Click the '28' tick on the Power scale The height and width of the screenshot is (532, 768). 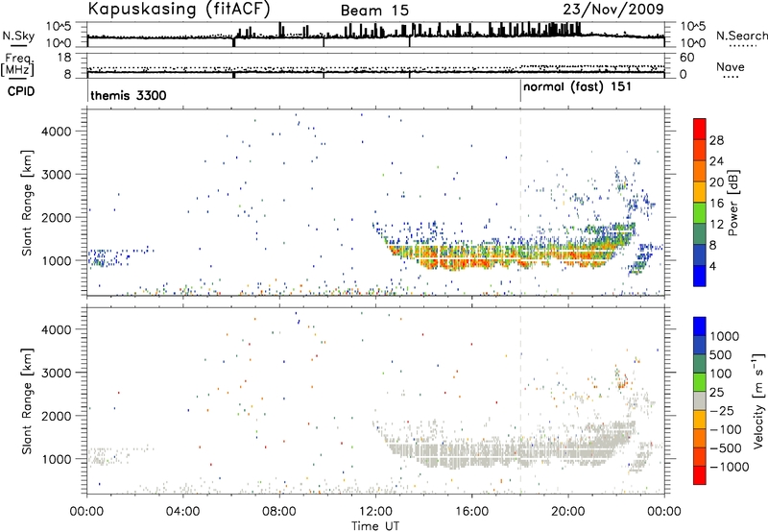716,140
